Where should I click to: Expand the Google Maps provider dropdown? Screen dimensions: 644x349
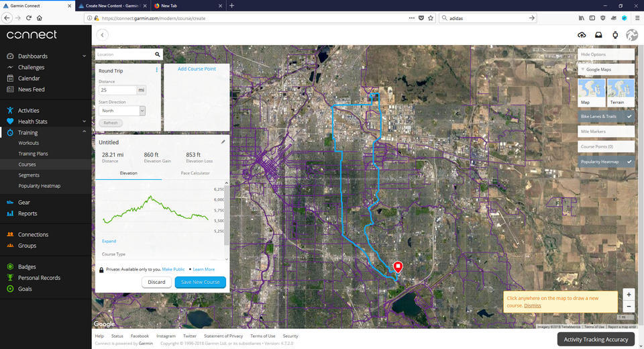click(606, 69)
